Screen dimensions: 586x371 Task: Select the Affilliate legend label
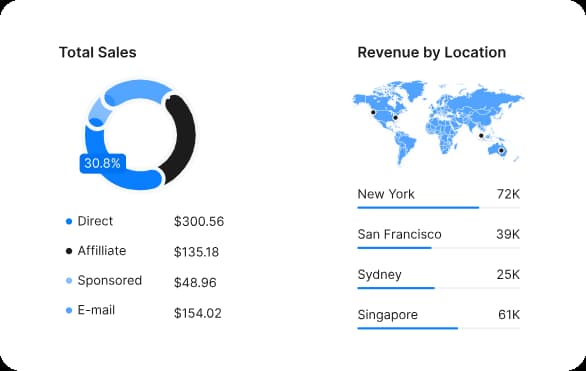[x=102, y=251]
